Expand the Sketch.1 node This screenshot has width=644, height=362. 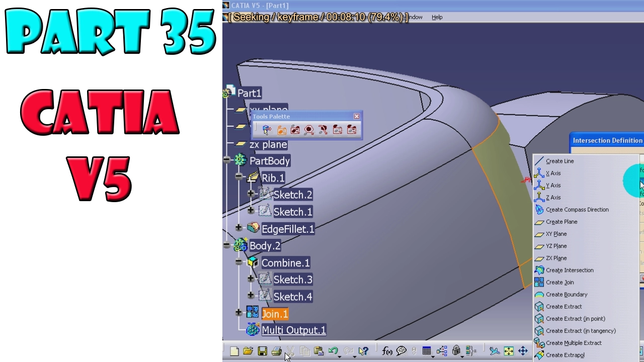point(251,211)
